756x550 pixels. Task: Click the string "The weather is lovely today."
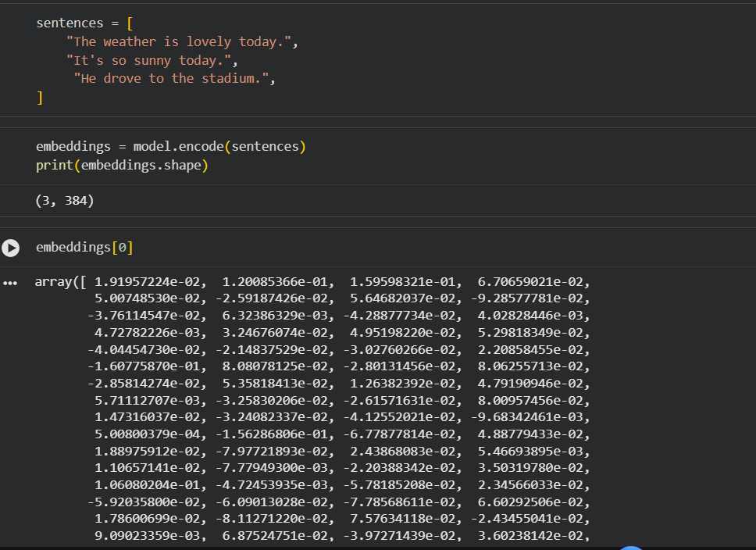pyautogui.click(x=179, y=42)
